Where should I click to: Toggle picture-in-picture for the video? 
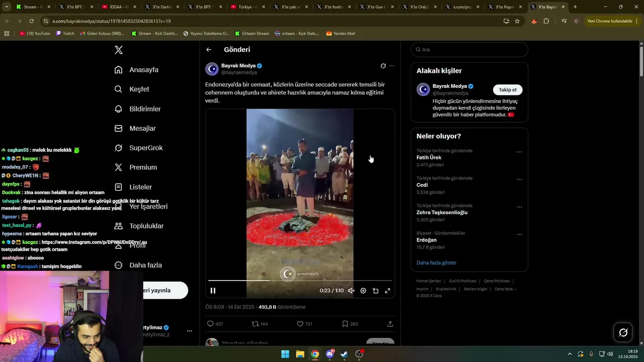375,291
